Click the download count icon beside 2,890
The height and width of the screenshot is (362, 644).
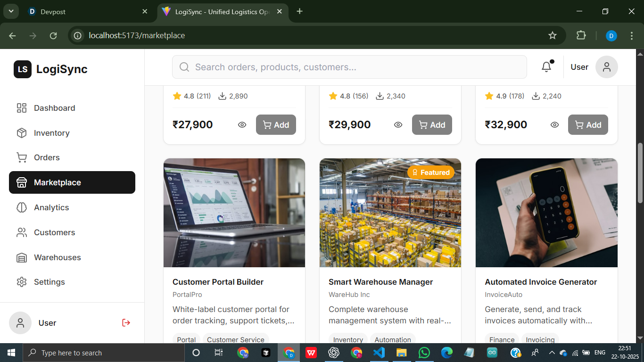click(223, 96)
